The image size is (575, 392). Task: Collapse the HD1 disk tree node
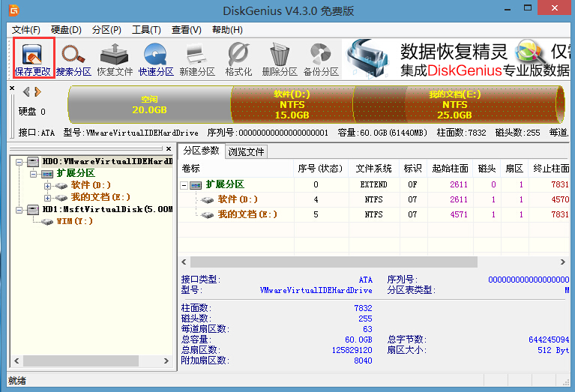click(19, 210)
